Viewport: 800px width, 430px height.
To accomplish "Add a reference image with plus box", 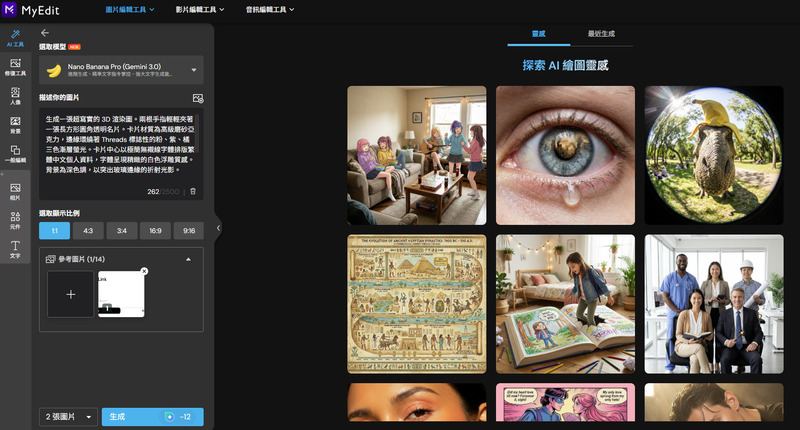I will (70, 294).
